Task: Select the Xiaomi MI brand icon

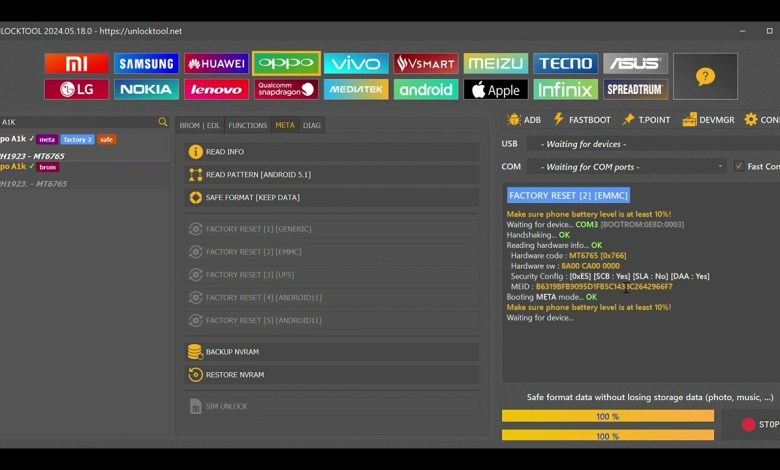Action: coord(76,64)
